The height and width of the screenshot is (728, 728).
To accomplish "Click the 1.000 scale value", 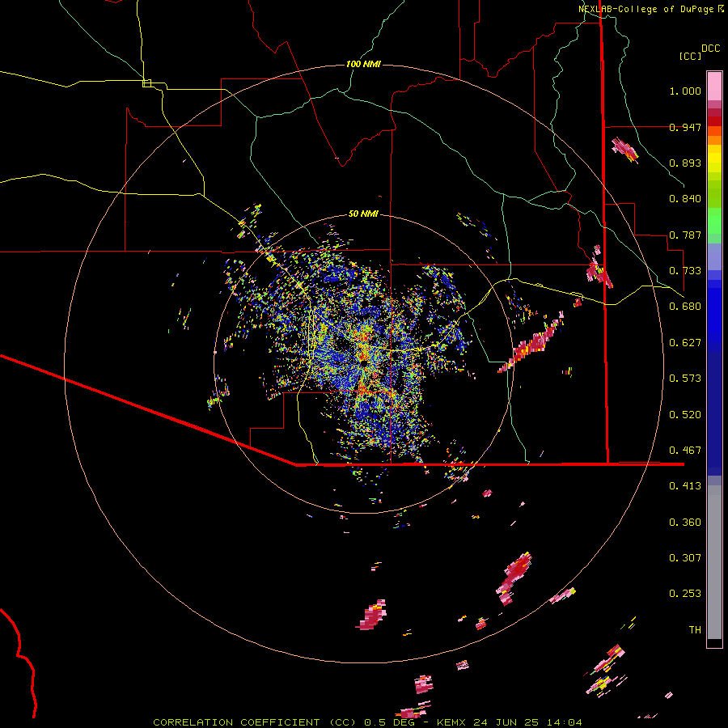I will (x=685, y=91).
